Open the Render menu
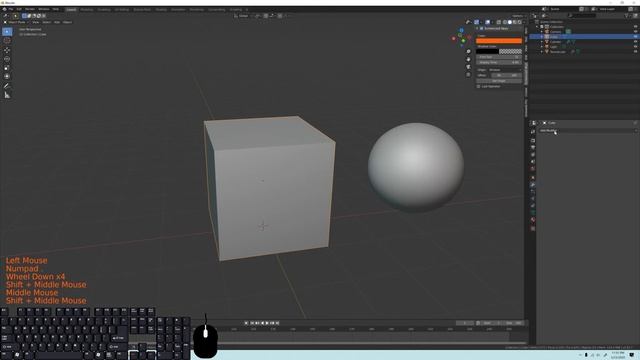 [x=30, y=9]
